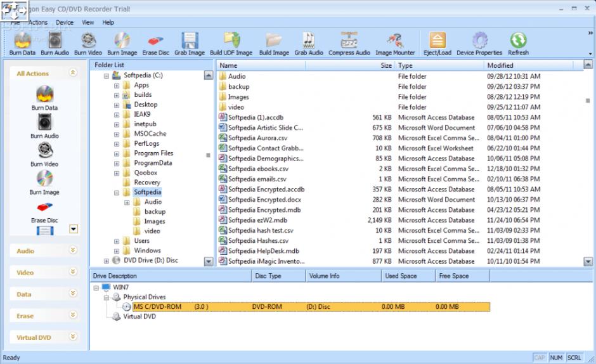This screenshot has height=364, width=596.
Task: Open Grab Image from the toolbar
Action: (x=190, y=43)
